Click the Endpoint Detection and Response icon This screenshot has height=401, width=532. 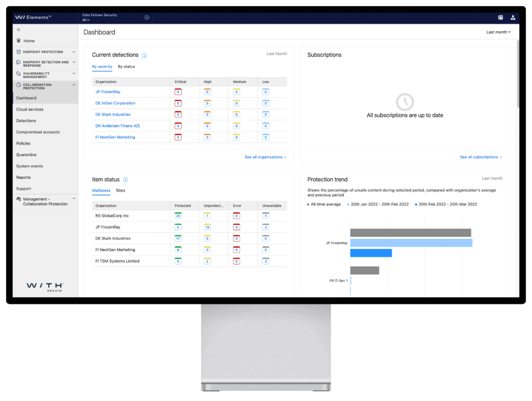point(19,62)
